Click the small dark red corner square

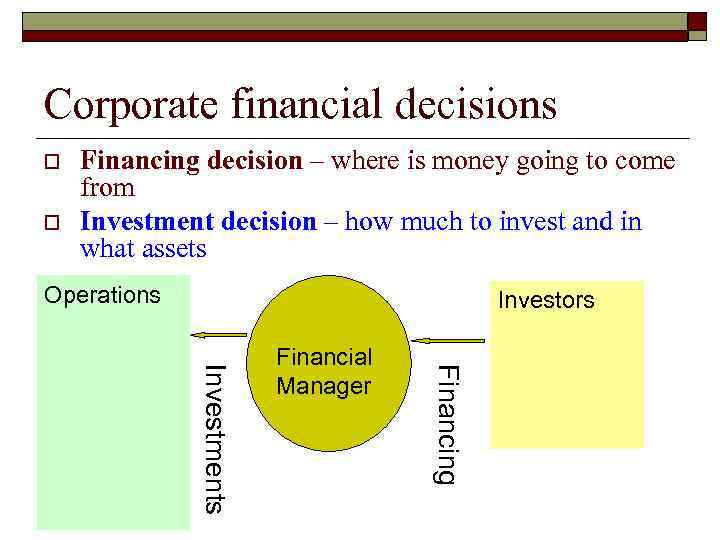point(696,22)
